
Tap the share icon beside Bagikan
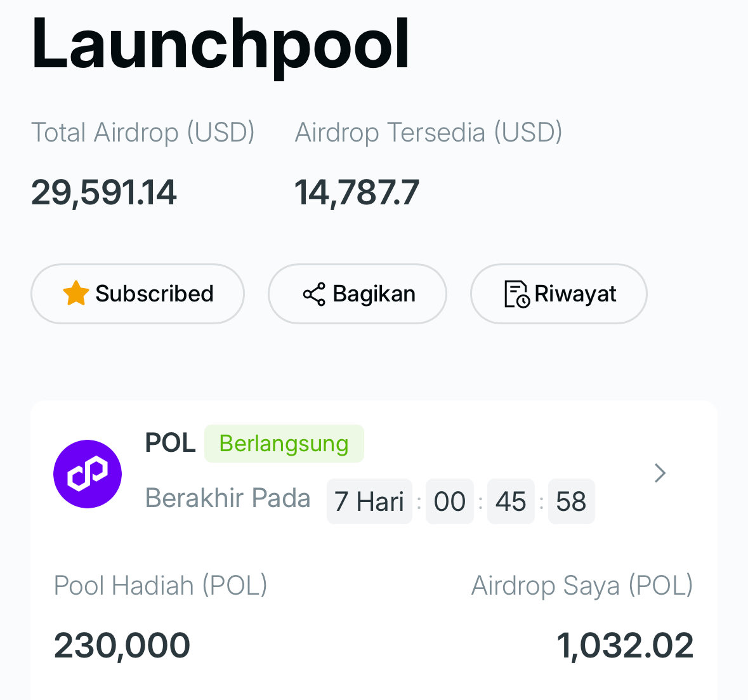pyautogui.click(x=314, y=294)
